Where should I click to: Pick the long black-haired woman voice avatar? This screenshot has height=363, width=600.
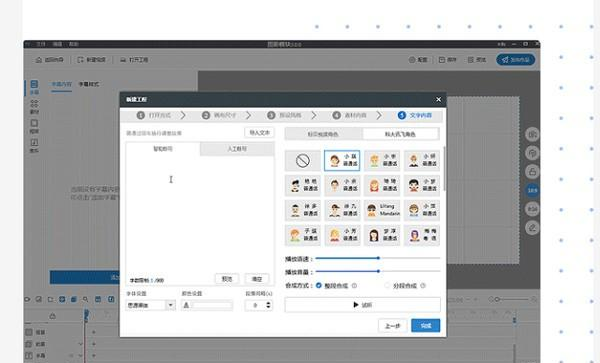coord(382,235)
